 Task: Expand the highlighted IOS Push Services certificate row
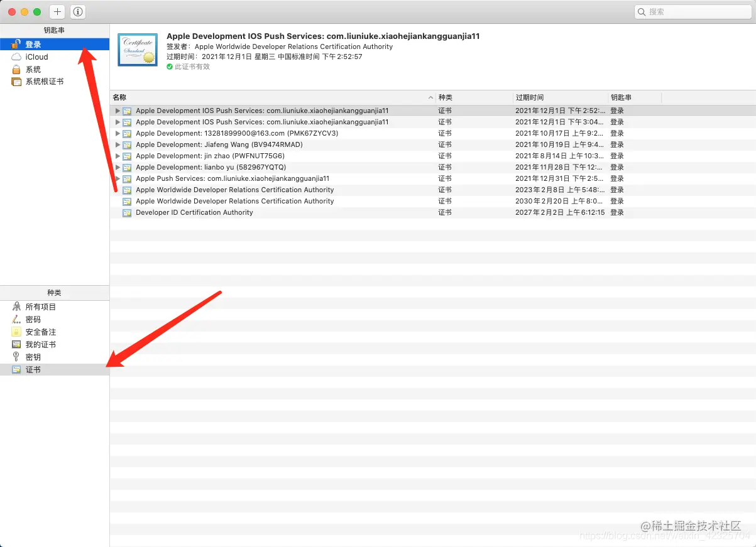click(x=118, y=111)
